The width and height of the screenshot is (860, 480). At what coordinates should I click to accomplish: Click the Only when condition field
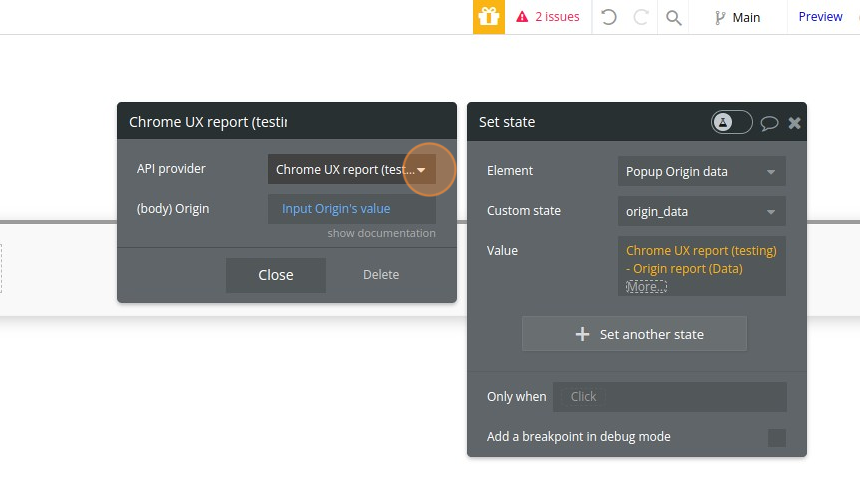click(x=670, y=397)
